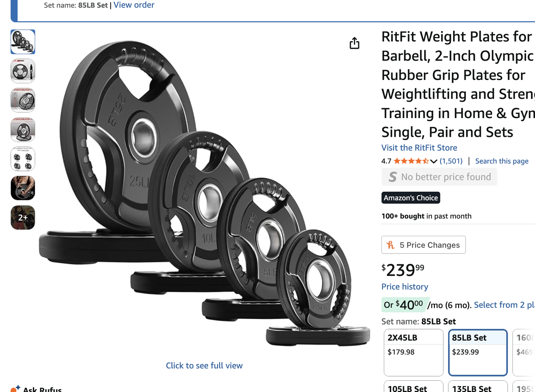Screen dimensions: 535x392
Task: View second thumbnail with plate and bar
Action: pos(23,71)
